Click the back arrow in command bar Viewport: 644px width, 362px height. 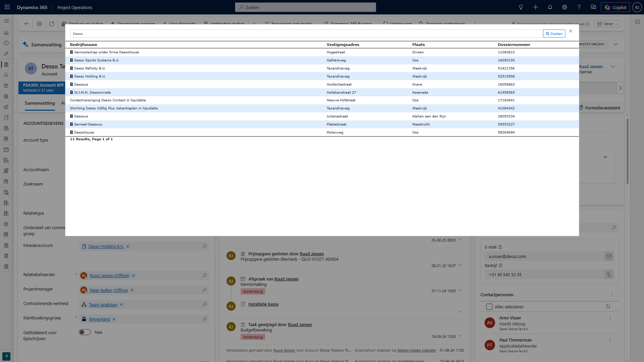[x=27, y=24]
